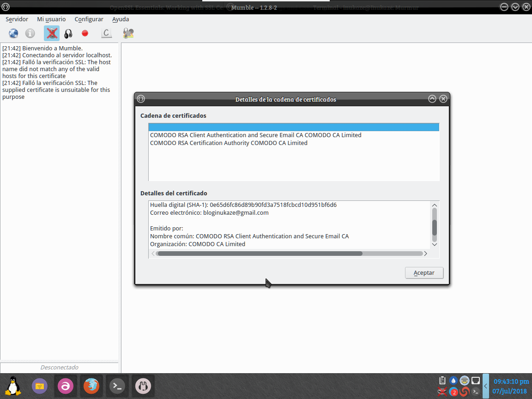Start recording with the red dot icon
532x399 pixels.
85,33
